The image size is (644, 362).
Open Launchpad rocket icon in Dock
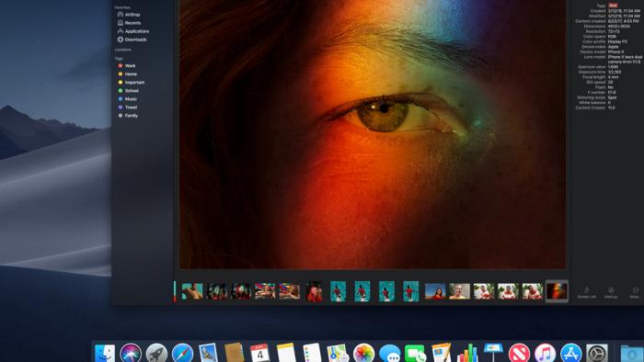point(156,354)
